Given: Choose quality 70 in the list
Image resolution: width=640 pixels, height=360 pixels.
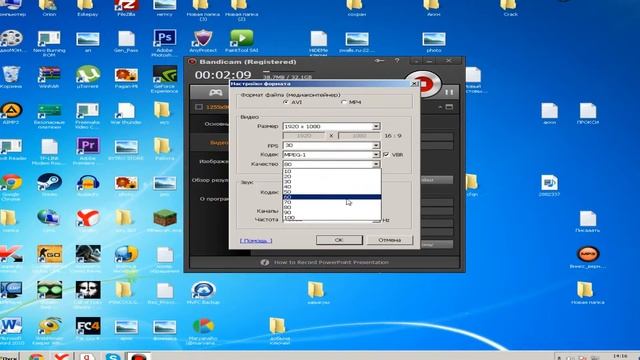Looking at the screenshot, I should pos(332,202).
